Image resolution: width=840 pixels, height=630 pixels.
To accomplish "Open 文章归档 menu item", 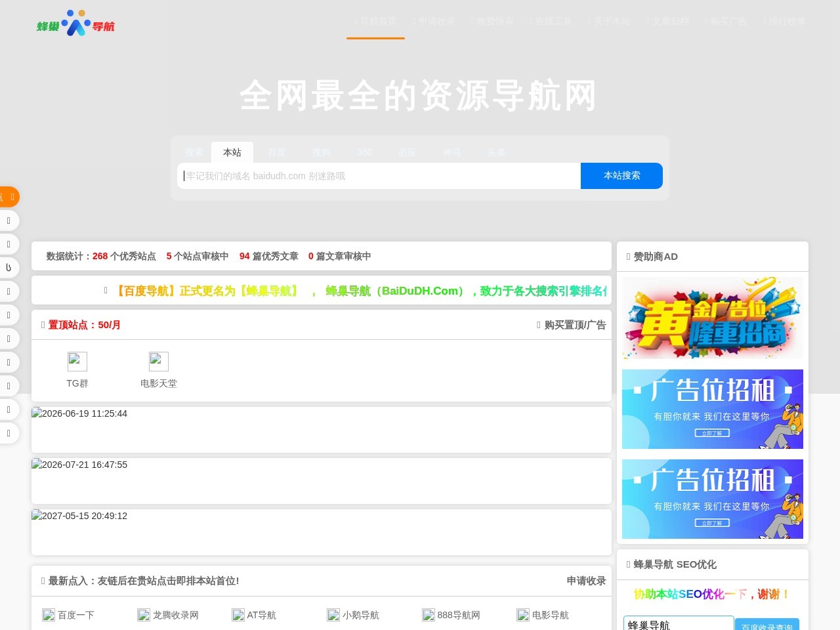I will (x=667, y=21).
